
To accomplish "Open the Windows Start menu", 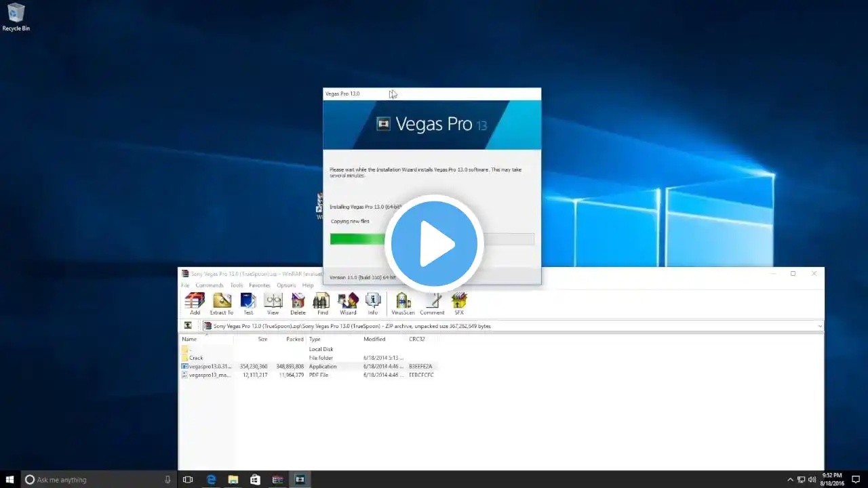I will click(10, 479).
